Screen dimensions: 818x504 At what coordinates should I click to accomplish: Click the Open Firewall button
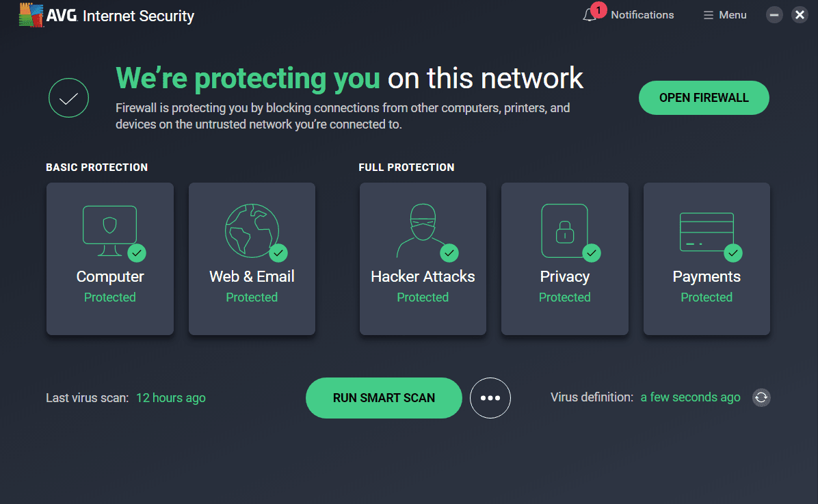point(704,97)
